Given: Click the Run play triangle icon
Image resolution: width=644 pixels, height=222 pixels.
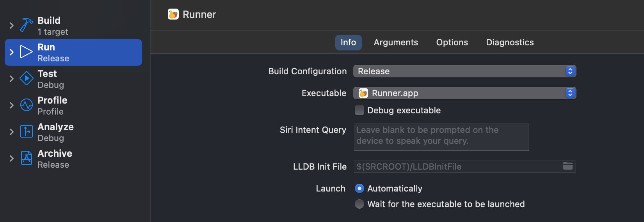Looking at the screenshot, I should (26, 52).
